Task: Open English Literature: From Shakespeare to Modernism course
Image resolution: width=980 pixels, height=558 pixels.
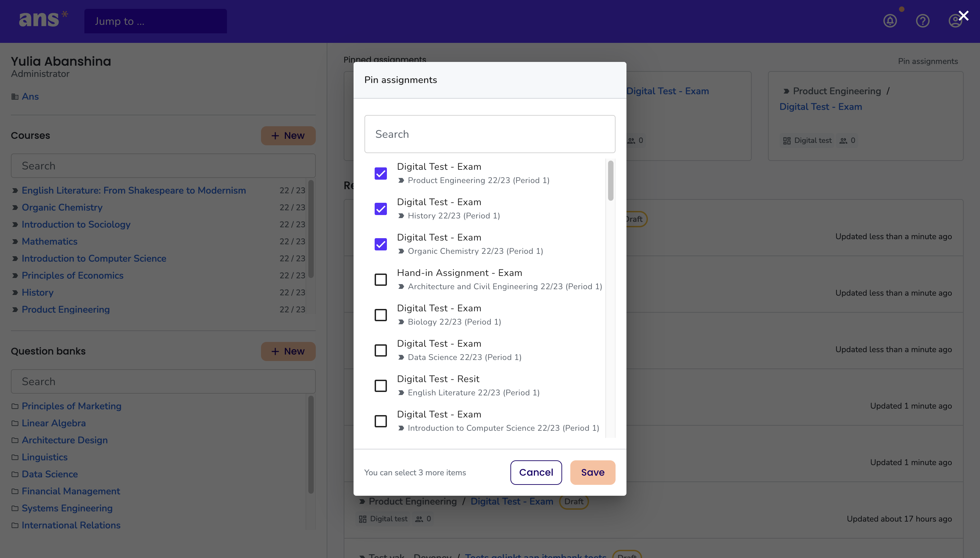Action: click(x=134, y=191)
